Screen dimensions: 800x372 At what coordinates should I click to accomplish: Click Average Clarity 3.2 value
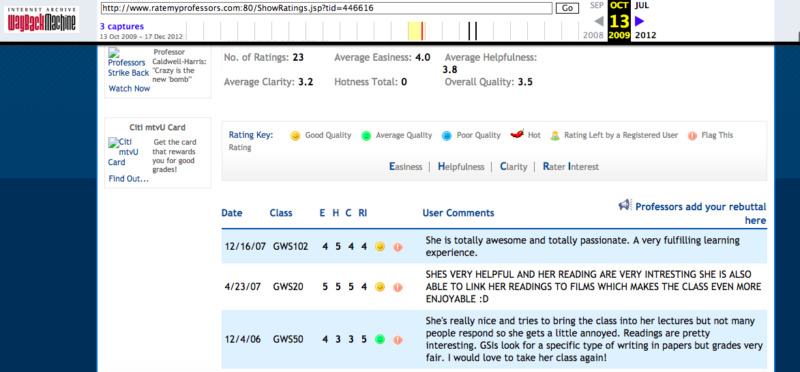pyautogui.click(x=306, y=82)
